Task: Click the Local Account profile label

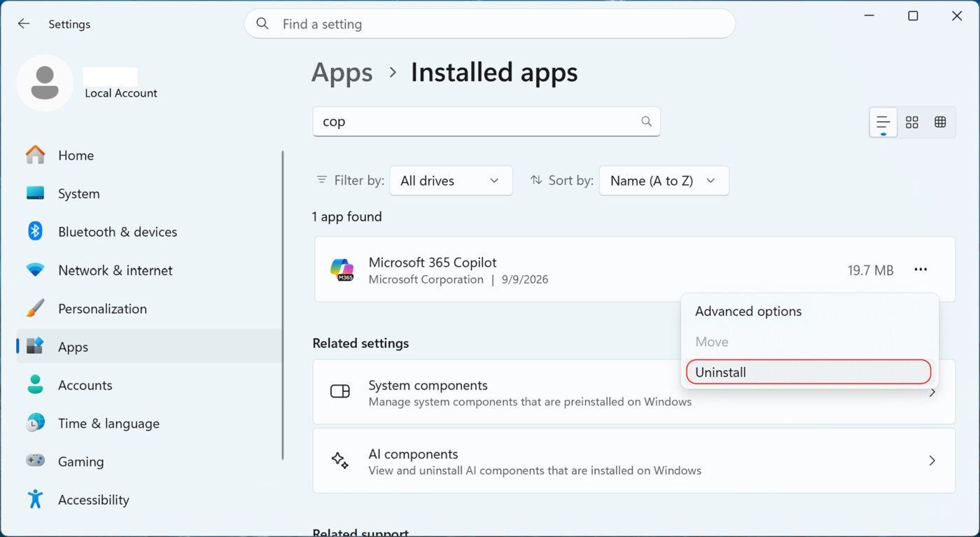Action: click(120, 93)
